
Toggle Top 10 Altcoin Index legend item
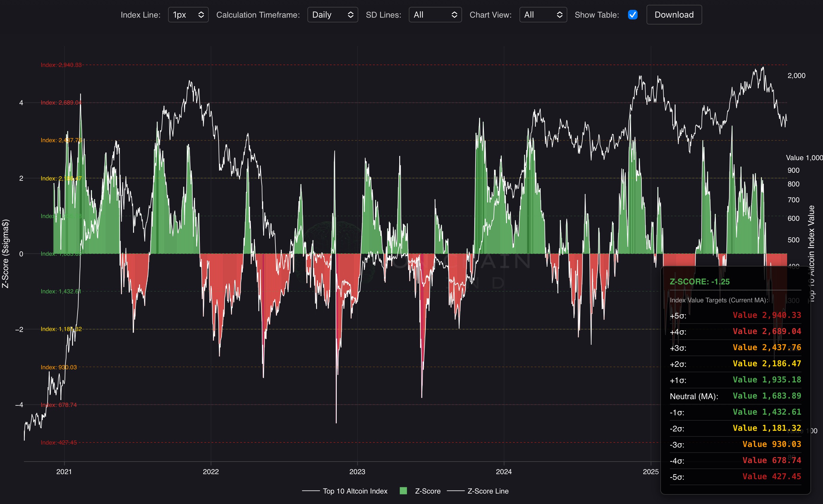[355, 491]
